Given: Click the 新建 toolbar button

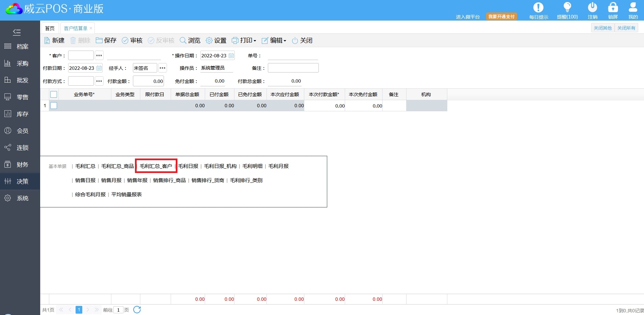Looking at the screenshot, I should pyautogui.click(x=54, y=40).
